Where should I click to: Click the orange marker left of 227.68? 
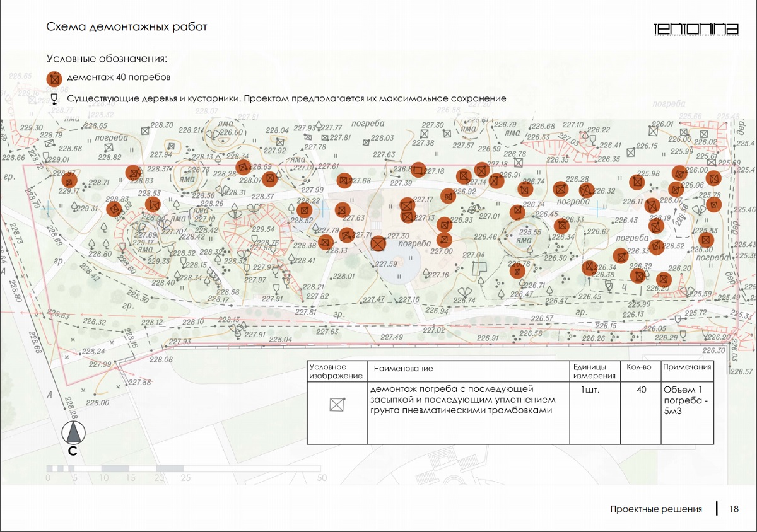tap(344, 181)
